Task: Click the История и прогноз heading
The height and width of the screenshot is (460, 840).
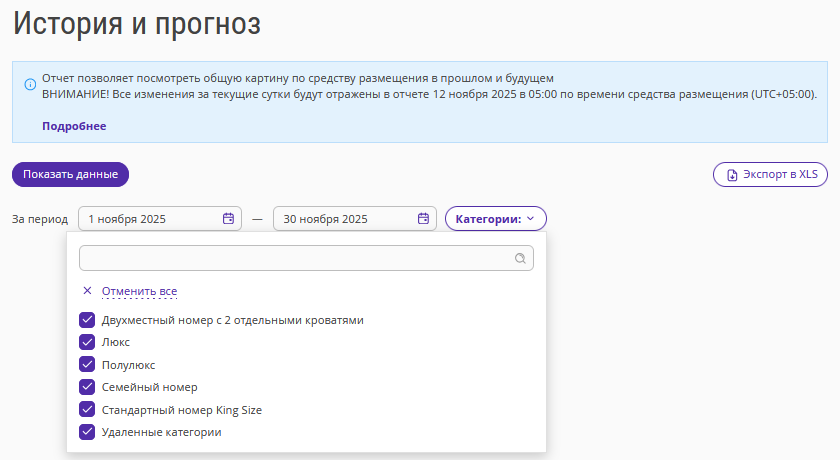Action: click(137, 24)
